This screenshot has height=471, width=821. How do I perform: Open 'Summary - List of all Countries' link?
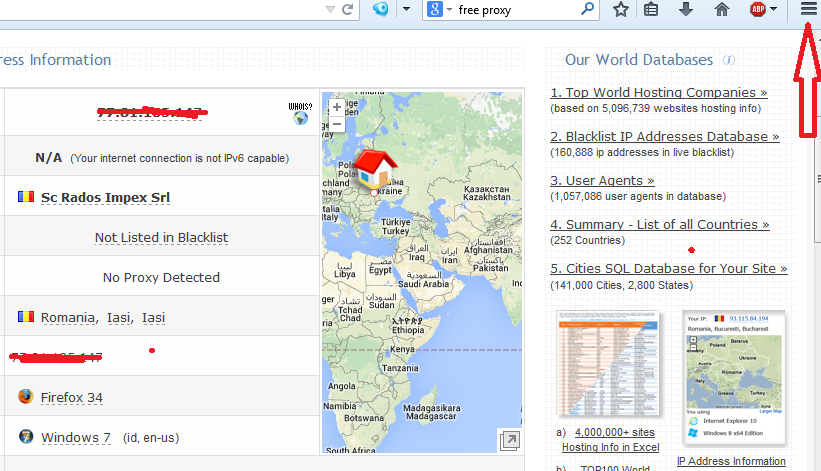tap(660, 225)
